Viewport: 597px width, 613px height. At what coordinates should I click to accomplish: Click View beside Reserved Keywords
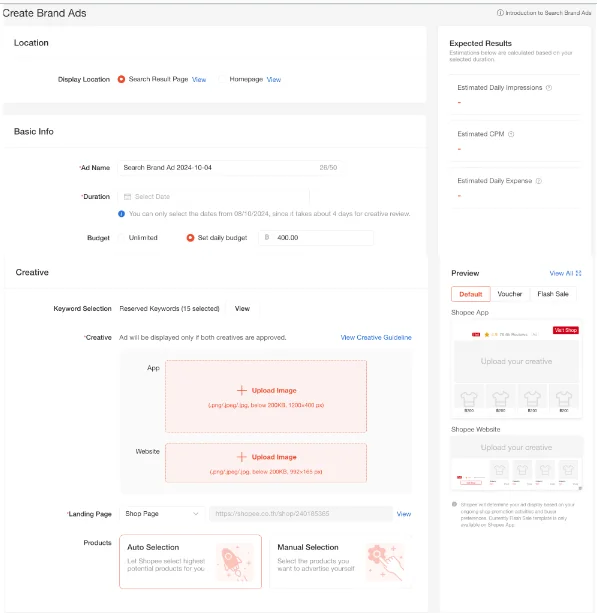pyautogui.click(x=242, y=308)
